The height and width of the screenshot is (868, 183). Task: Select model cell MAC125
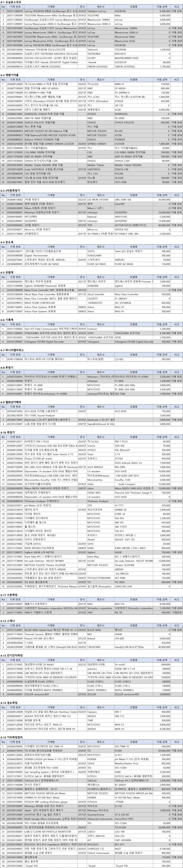(133, 604)
